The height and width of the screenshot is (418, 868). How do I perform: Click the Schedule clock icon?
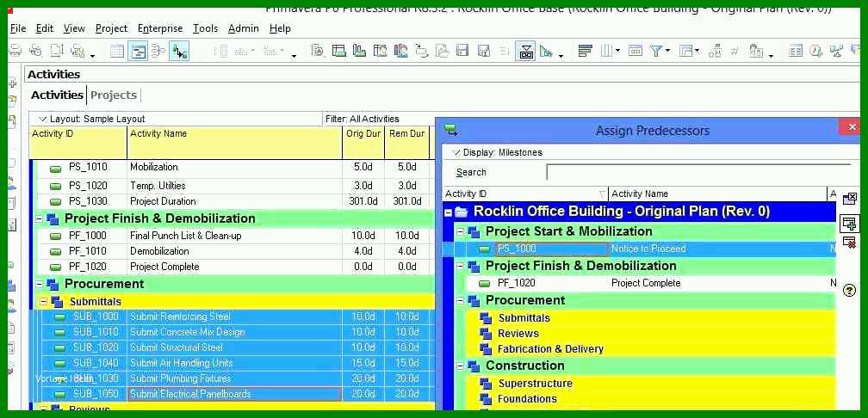coord(816,52)
